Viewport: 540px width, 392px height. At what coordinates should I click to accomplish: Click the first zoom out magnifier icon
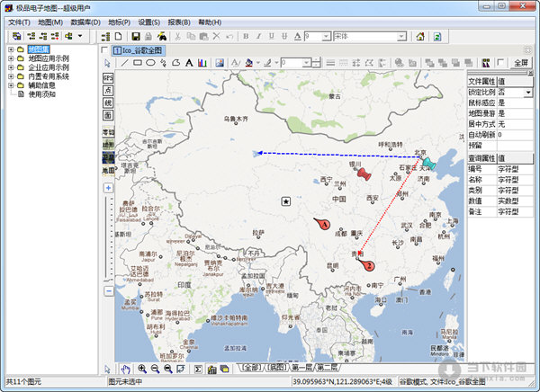155,369
